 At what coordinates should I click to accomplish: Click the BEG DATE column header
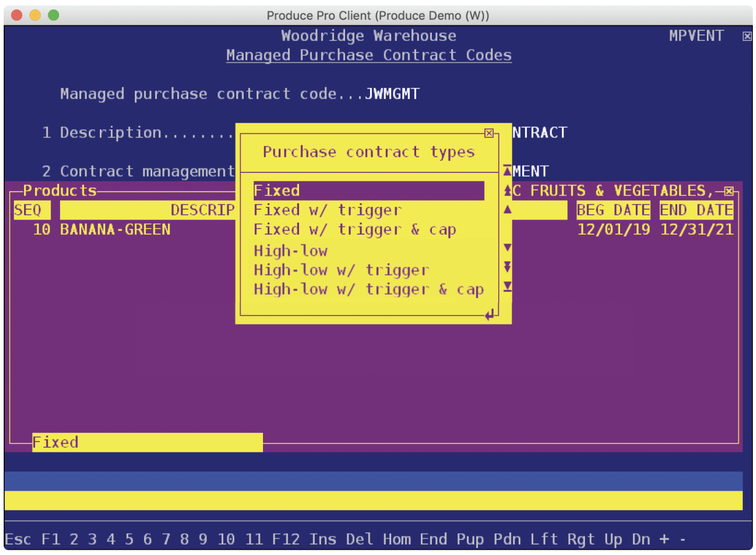(x=613, y=210)
